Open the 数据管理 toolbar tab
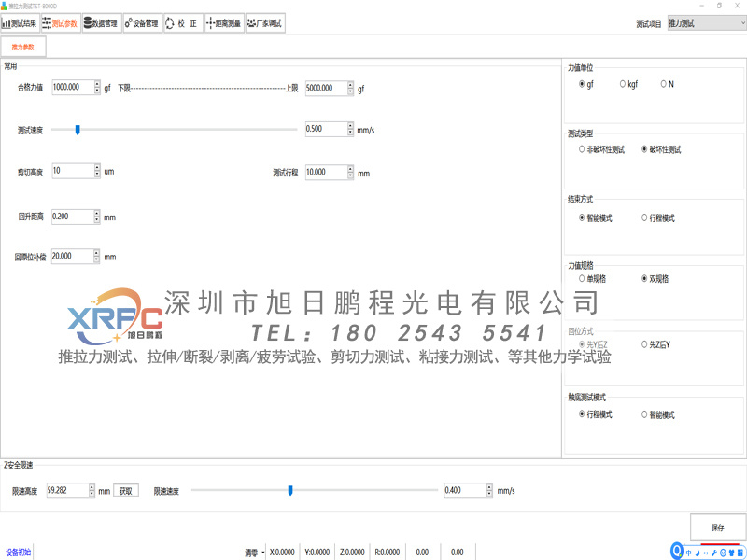The image size is (747, 560). (x=102, y=23)
